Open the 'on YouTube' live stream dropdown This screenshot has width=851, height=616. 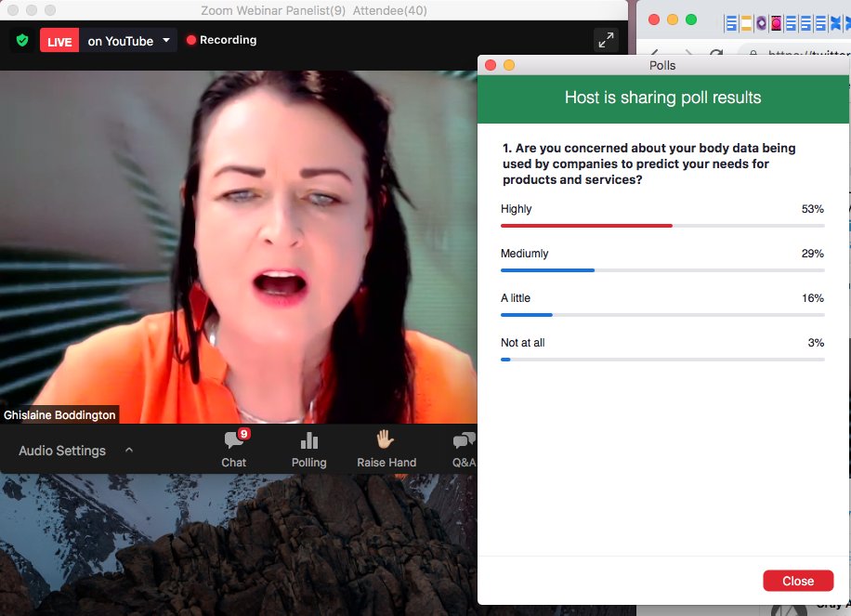[128, 41]
